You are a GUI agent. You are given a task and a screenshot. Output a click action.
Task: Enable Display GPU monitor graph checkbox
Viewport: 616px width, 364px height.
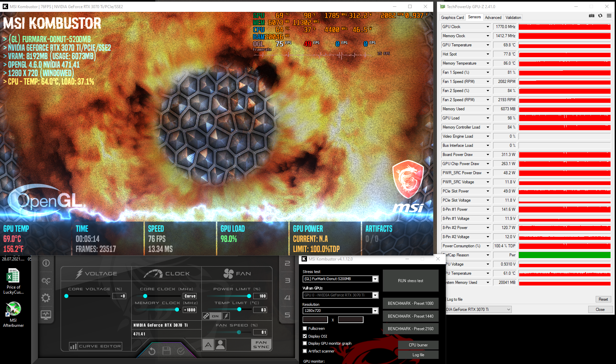click(305, 343)
